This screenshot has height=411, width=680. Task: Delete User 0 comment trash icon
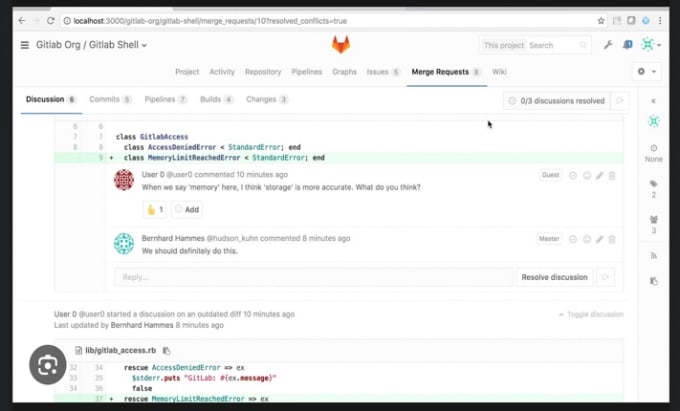612,176
